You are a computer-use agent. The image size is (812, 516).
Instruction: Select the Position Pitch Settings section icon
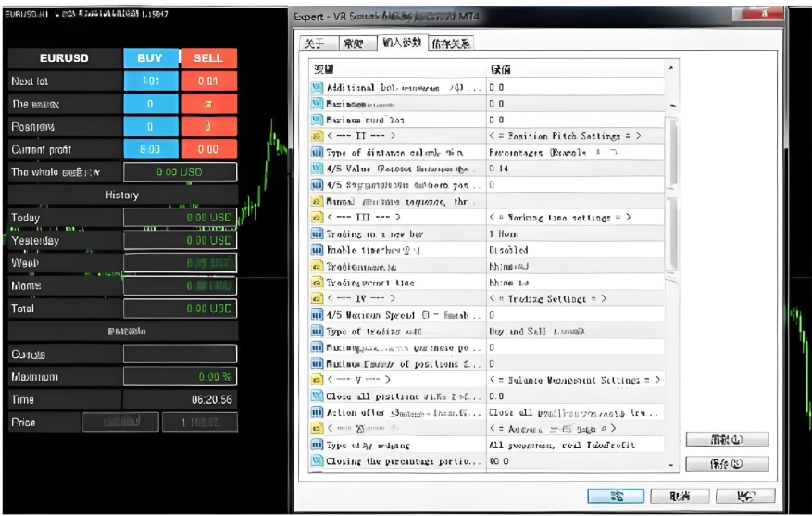click(x=317, y=136)
